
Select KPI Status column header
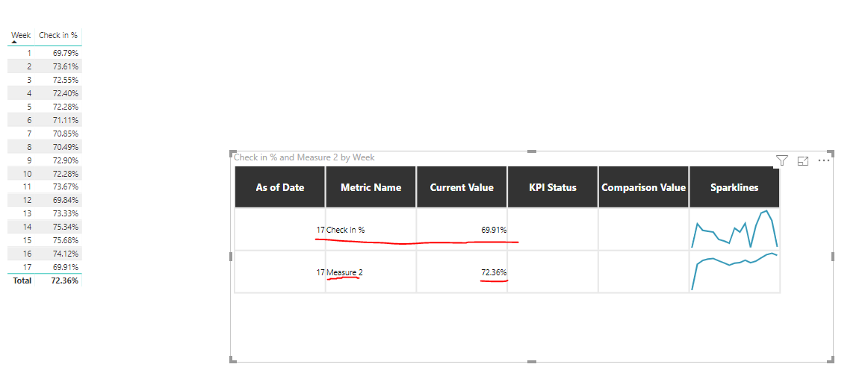(553, 187)
